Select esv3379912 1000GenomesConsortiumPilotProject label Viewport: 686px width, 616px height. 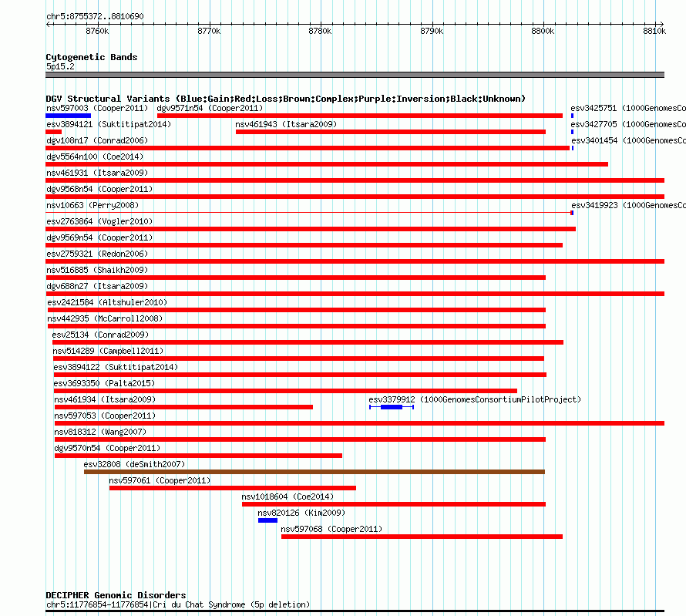tap(475, 399)
